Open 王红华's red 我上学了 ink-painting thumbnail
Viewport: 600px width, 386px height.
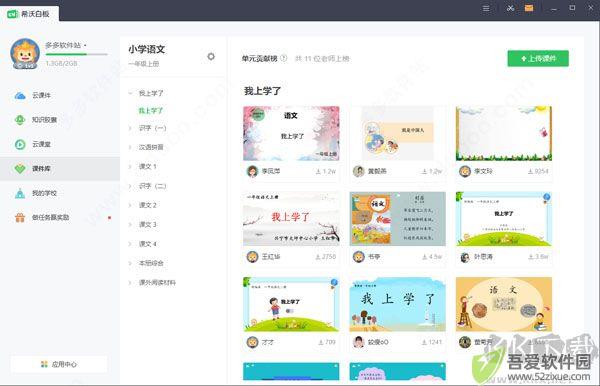click(291, 219)
